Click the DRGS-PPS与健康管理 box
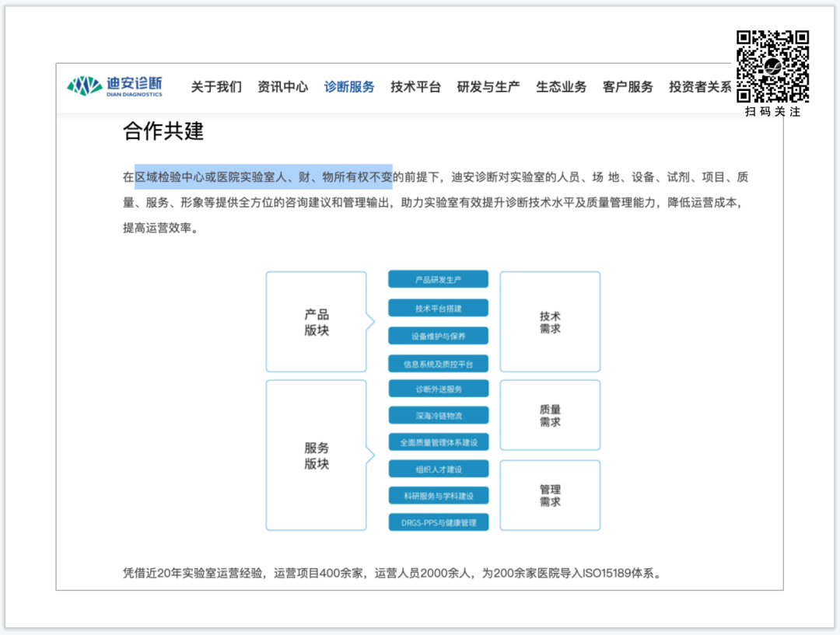840x635 pixels. (438, 522)
